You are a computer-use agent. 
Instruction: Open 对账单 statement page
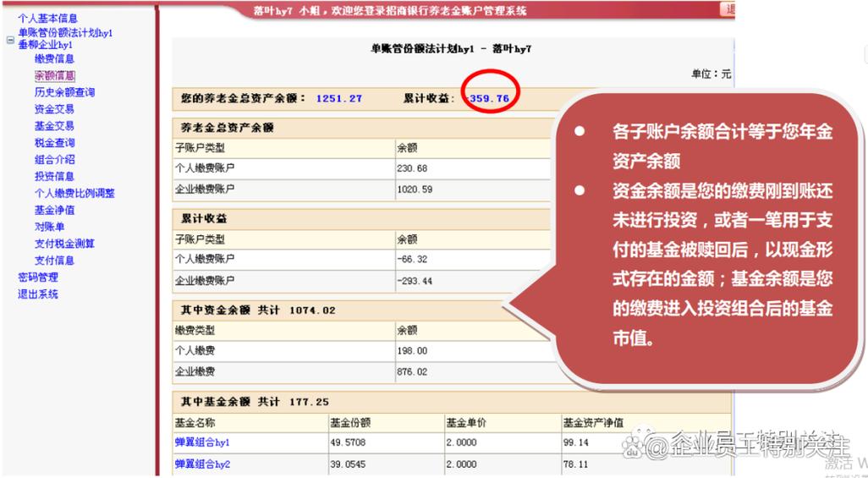point(49,227)
